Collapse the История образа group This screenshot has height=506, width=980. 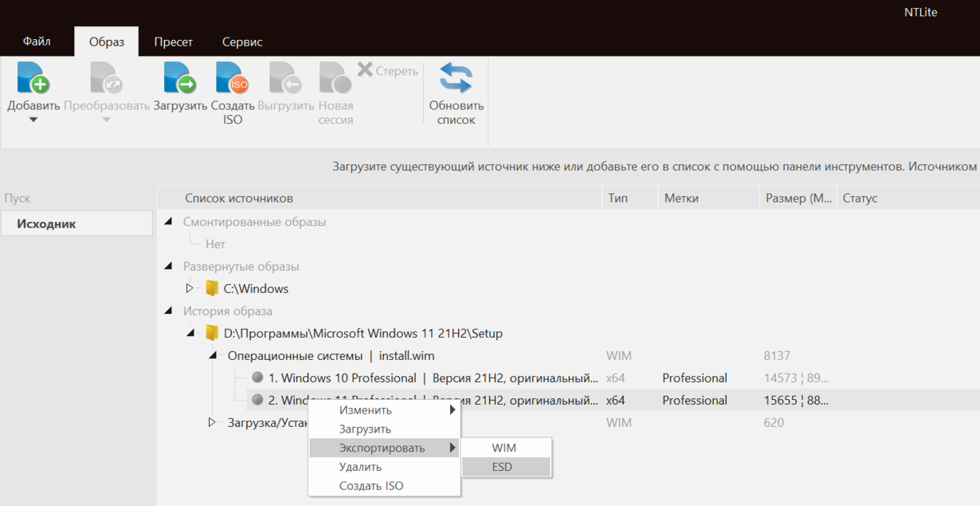coord(168,311)
